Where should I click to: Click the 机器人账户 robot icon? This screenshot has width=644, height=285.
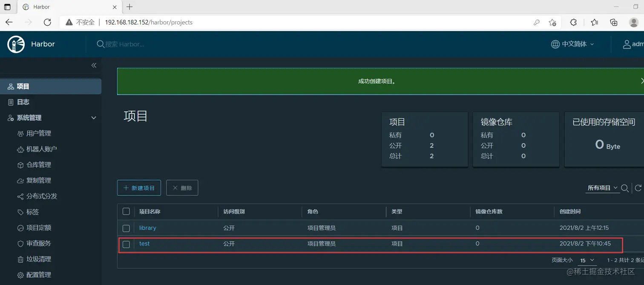20,149
